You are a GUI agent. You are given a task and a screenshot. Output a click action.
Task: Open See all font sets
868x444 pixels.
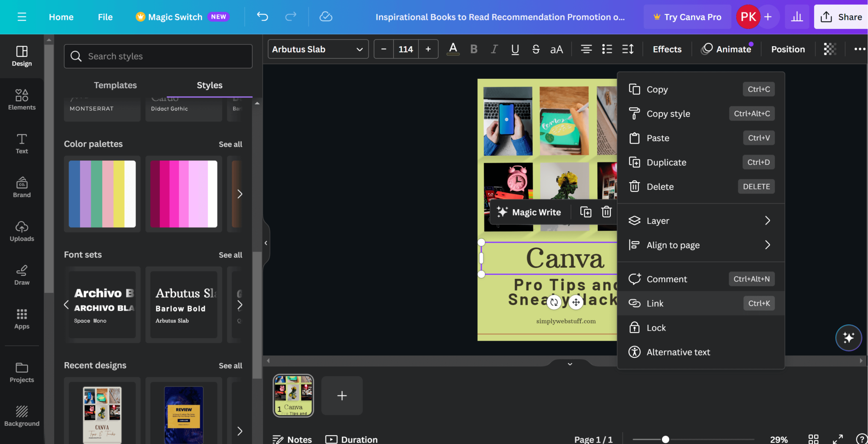(231, 255)
